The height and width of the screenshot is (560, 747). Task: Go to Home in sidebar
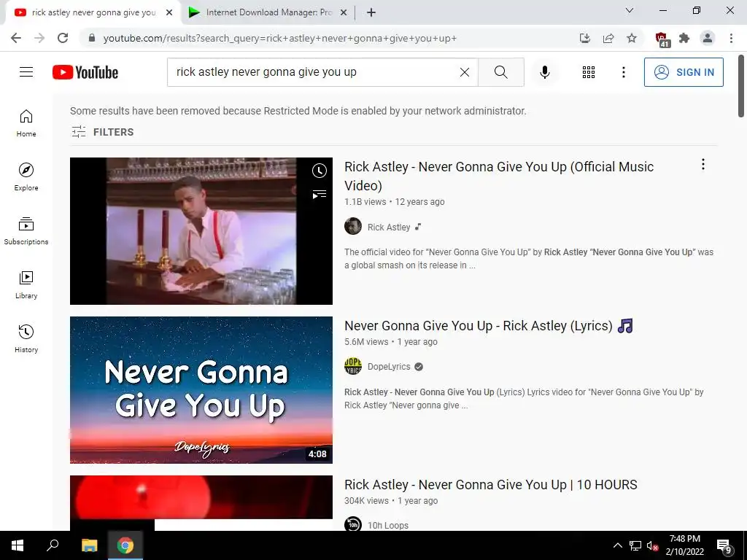(x=26, y=123)
